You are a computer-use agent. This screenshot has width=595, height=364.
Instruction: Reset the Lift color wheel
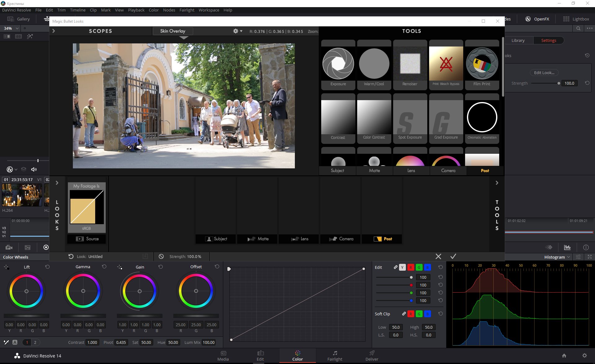click(x=47, y=267)
